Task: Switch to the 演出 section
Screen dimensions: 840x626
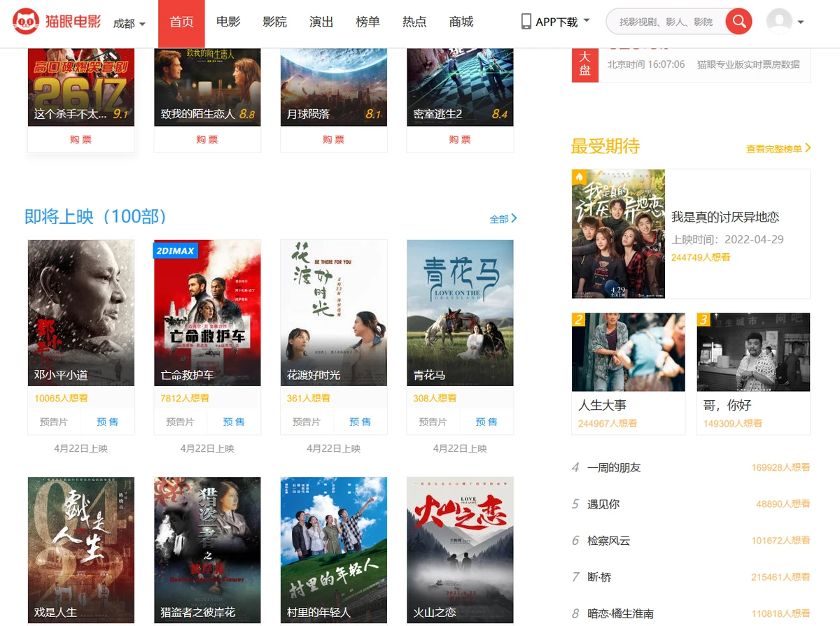Action: (x=321, y=22)
